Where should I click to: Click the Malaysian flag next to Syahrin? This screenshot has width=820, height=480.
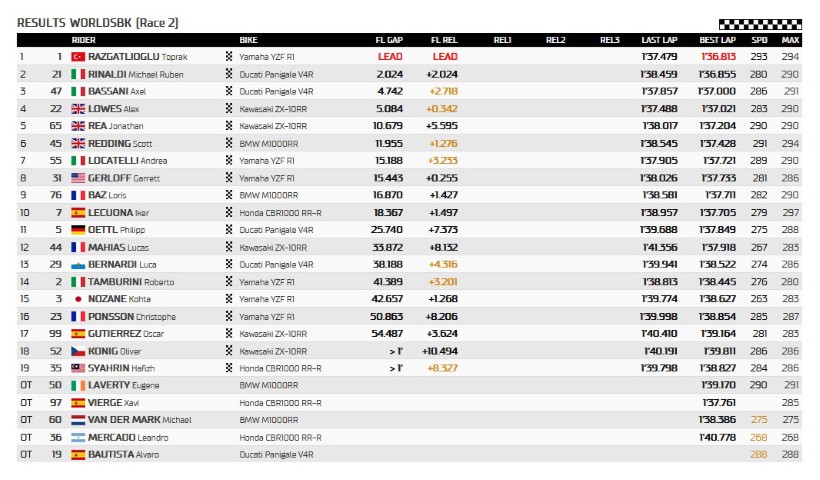(x=78, y=367)
